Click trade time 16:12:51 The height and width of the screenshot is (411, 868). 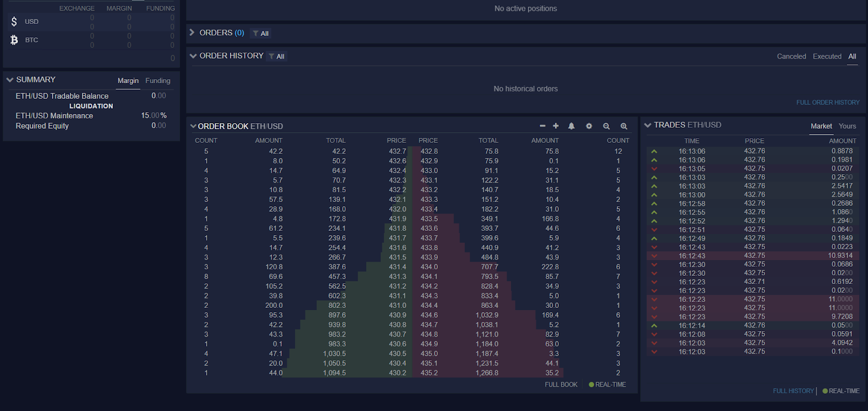692,230
